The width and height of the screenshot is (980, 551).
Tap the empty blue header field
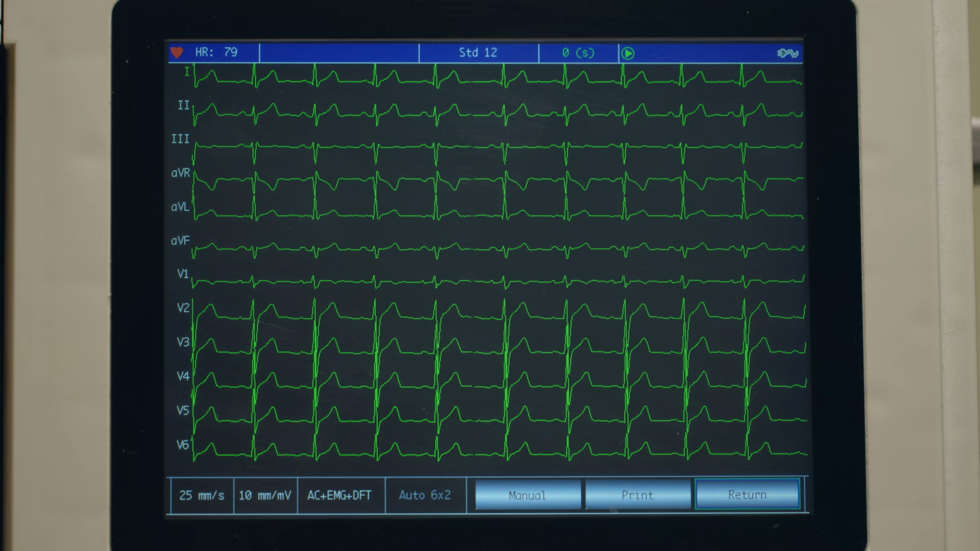339,53
